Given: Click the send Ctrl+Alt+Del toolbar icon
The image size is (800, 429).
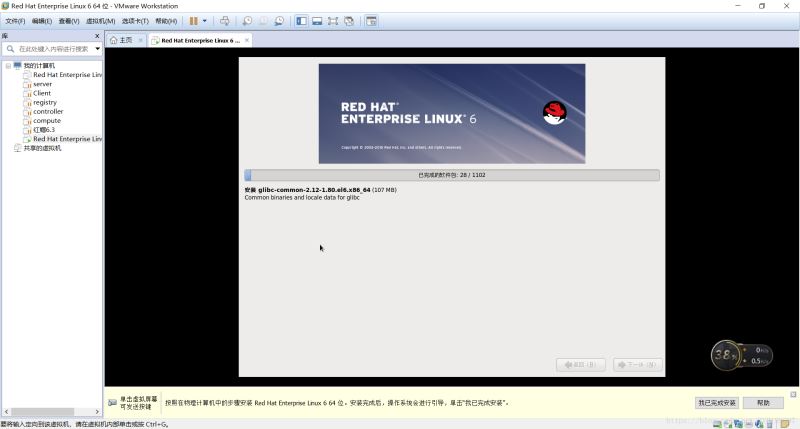Looking at the screenshot, I should tap(224, 21).
